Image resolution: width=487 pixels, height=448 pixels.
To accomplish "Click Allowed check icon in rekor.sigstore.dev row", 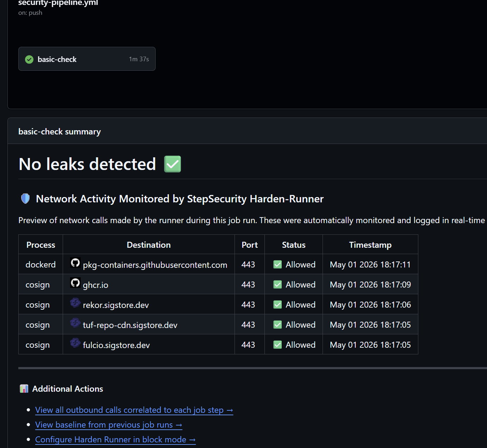I will (x=277, y=304).
